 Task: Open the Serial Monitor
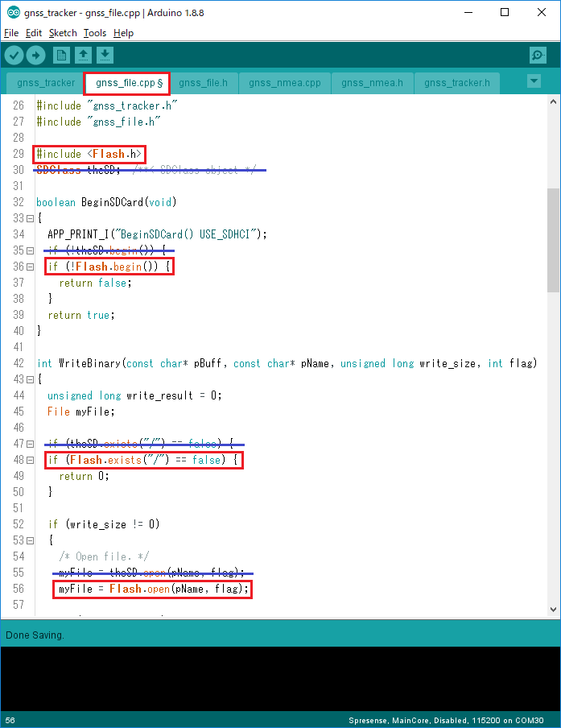coord(538,55)
